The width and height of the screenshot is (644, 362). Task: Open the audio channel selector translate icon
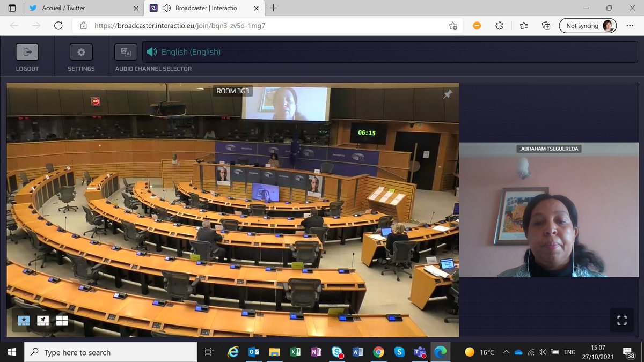(126, 52)
